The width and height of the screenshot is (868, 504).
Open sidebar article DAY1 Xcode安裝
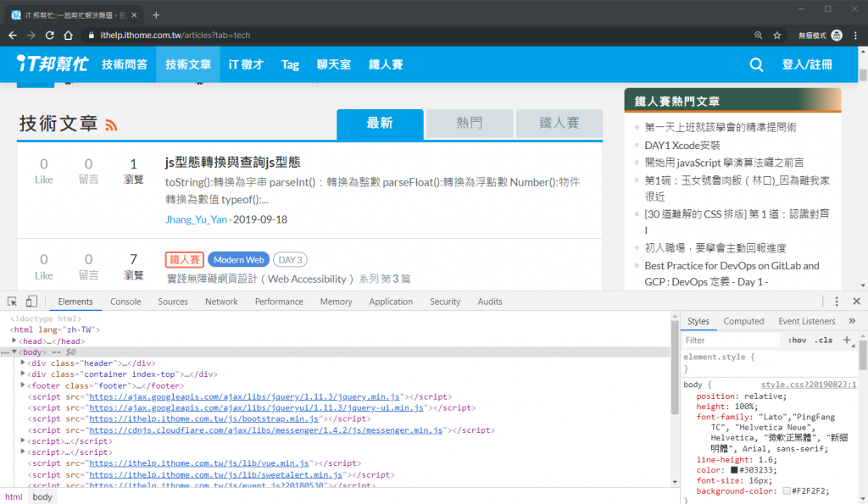pyautogui.click(x=682, y=145)
